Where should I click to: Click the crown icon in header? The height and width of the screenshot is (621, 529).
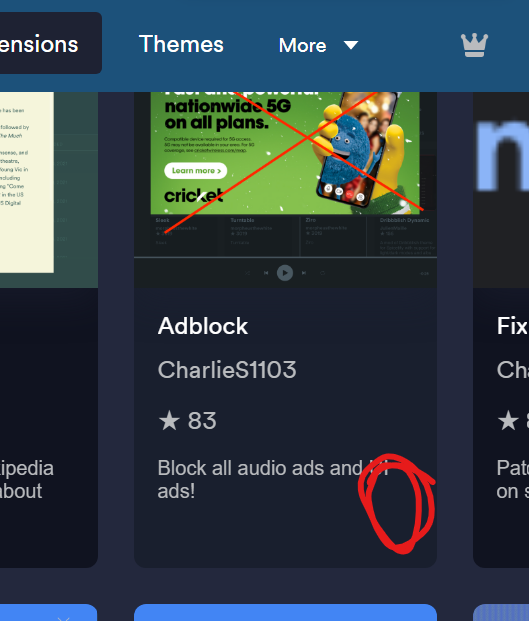click(x=474, y=45)
